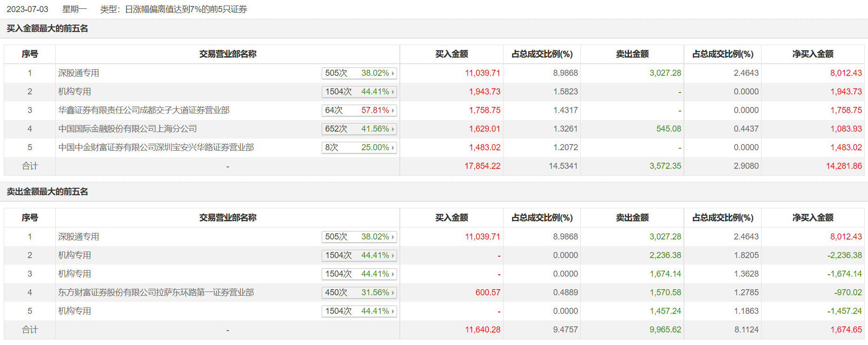Click arrow icon beside 44.41% in buy table

(393, 92)
